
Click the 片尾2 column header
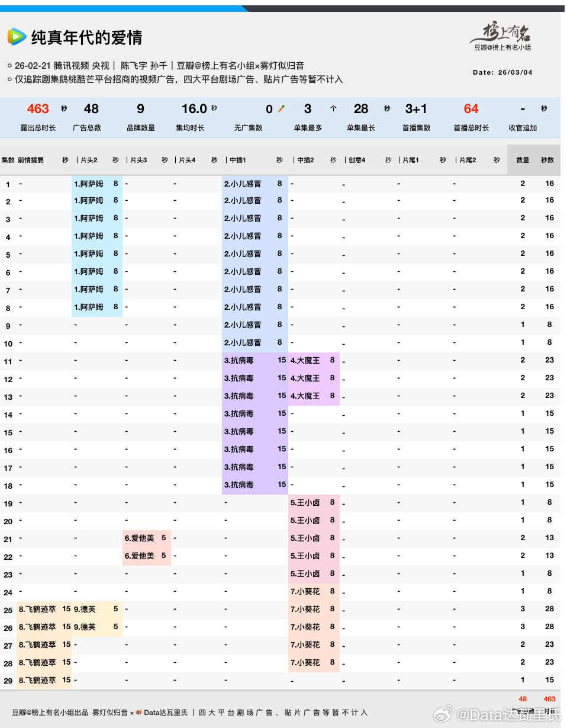[468, 160]
